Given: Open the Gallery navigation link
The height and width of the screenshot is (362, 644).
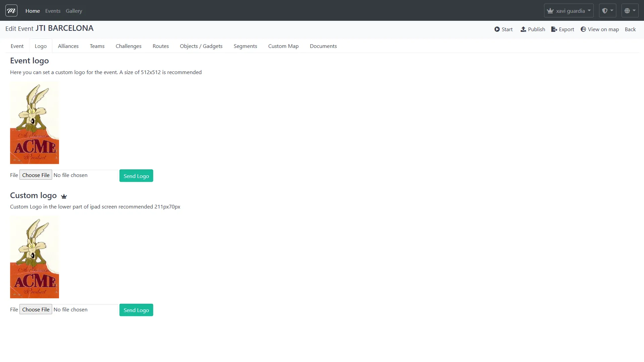Looking at the screenshot, I should click(x=74, y=11).
